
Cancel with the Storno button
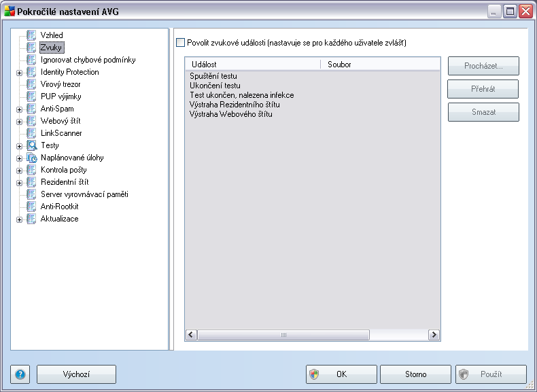415,374
